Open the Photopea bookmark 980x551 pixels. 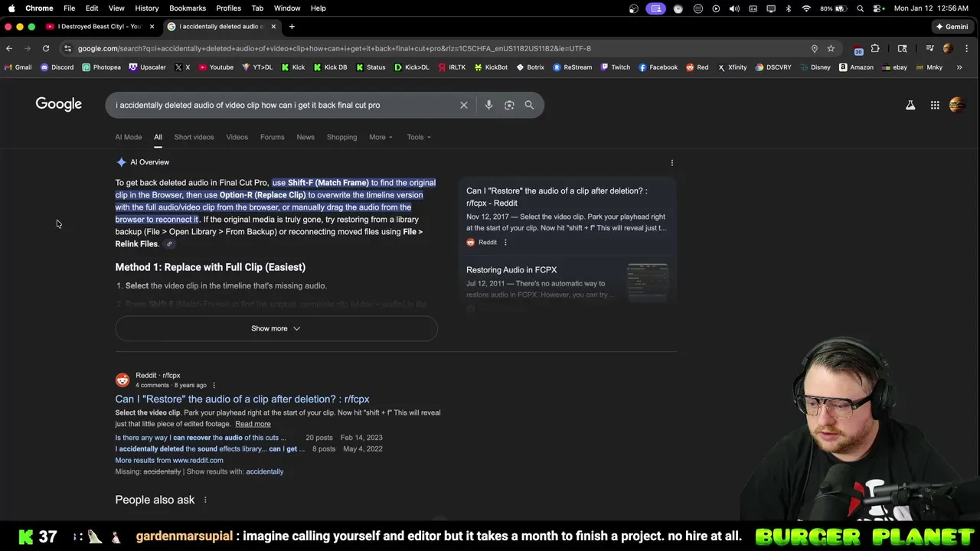tap(101, 67)
